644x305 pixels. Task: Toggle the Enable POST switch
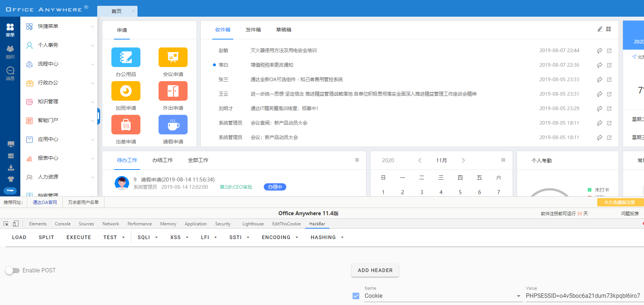[13, 271]
